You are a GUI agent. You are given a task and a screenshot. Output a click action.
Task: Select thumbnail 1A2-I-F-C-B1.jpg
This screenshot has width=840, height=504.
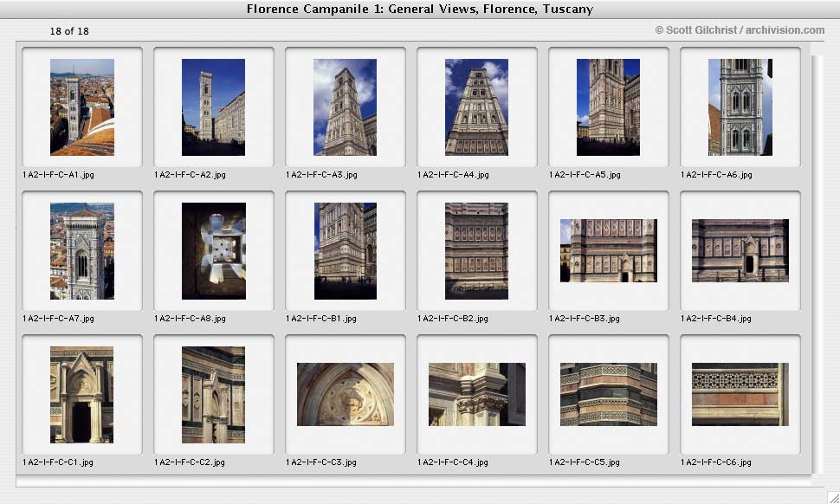pos(345,250)
